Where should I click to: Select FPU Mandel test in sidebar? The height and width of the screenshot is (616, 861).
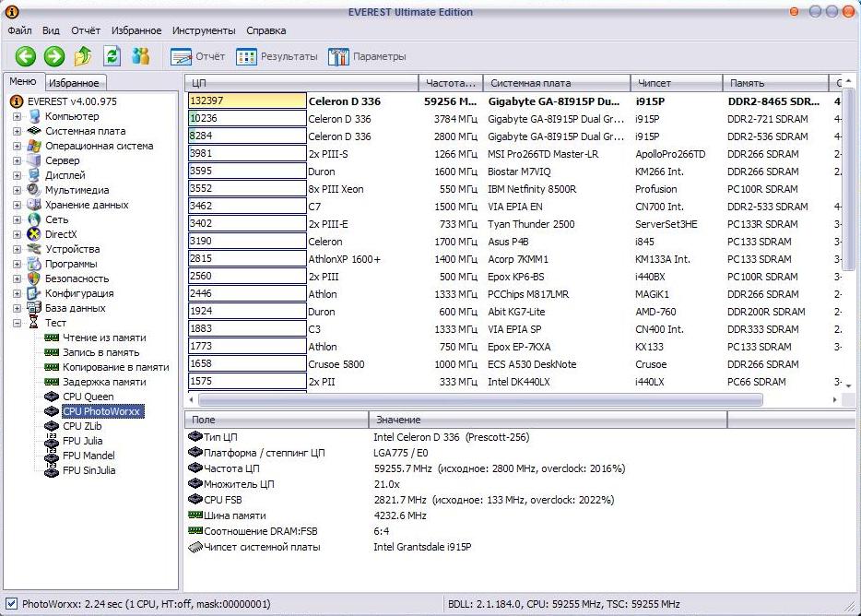point(88,456)
